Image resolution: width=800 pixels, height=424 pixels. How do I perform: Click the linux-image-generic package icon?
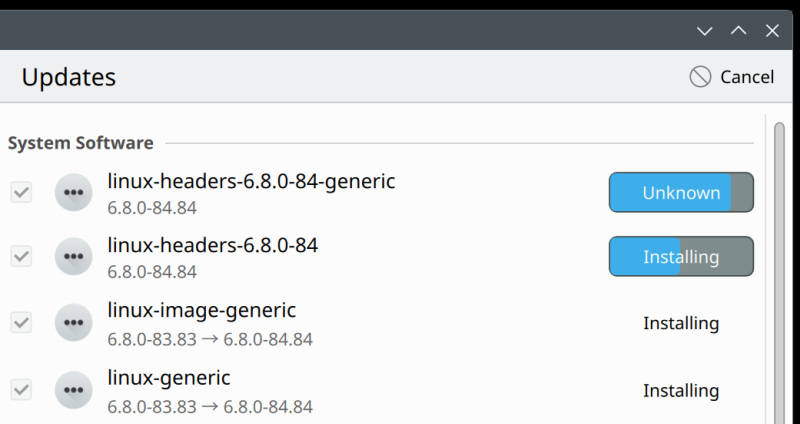(73, 323)
